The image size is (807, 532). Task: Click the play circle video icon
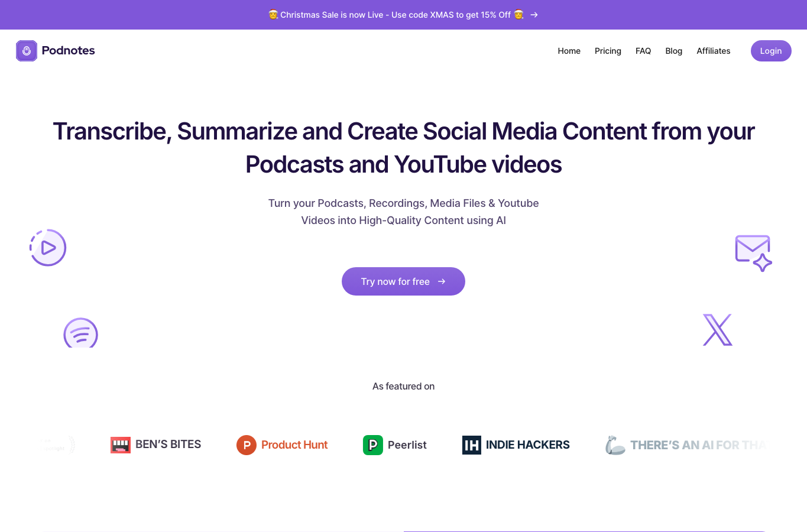48,248
